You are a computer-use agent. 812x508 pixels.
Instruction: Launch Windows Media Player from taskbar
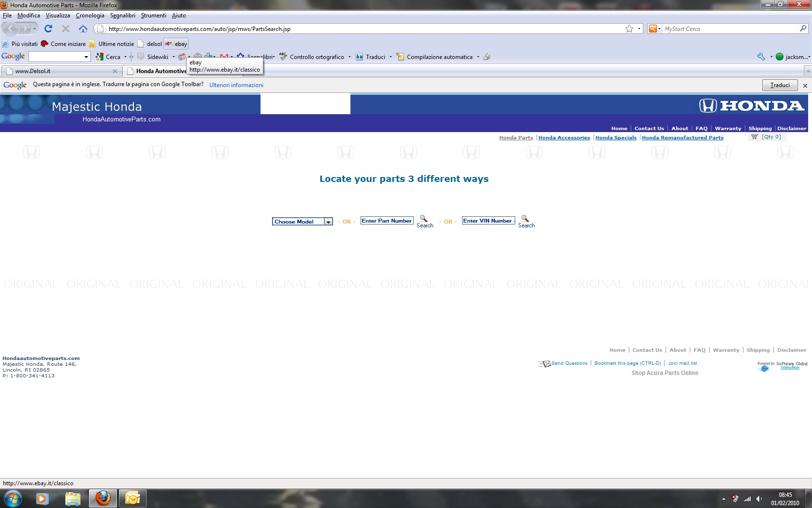[x=43, y=498]
